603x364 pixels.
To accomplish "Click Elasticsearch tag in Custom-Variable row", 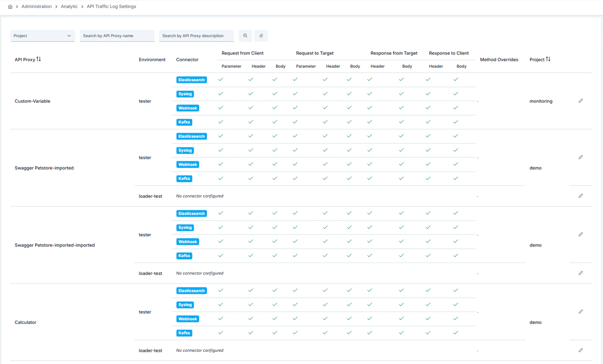I will tap(192, 80).
